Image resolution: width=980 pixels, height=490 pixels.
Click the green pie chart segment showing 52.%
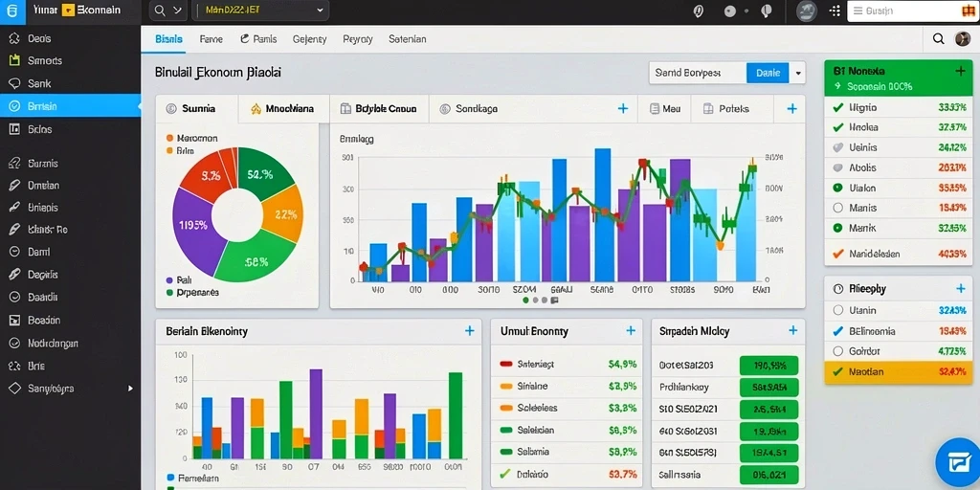point(261,173)
